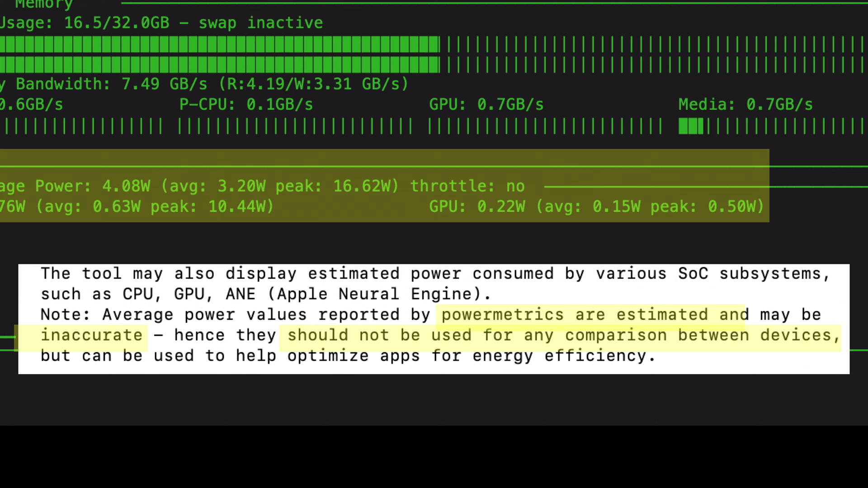Click the highlighted word 'powermetrics'
The height and width of the screenshot is (488, 868).
pos(502,314)
